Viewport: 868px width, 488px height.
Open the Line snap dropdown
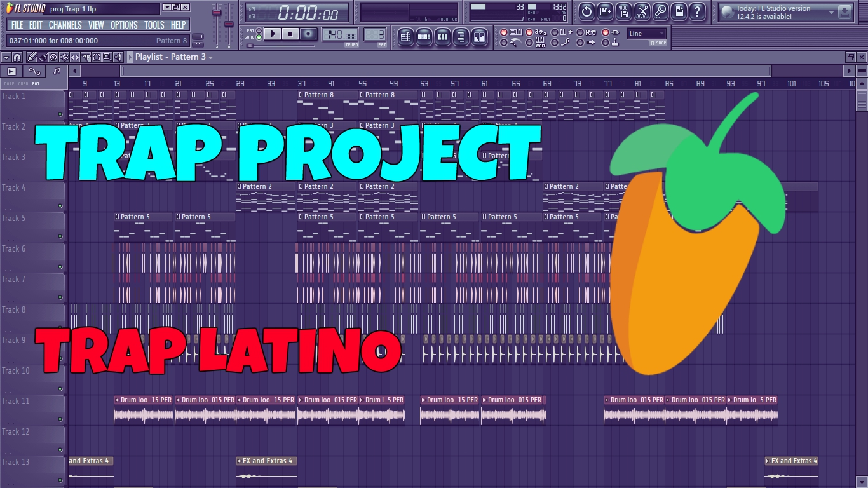pos(646,33)
